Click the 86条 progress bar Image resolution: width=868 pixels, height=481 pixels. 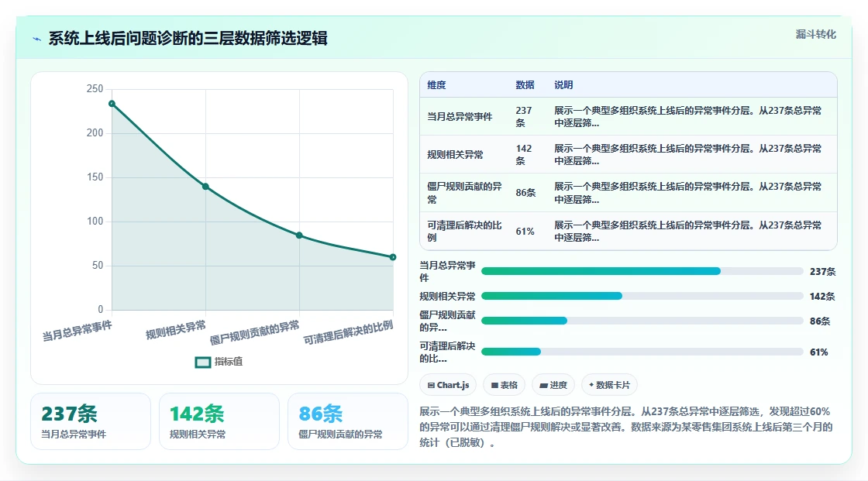[x=642, y=321]
